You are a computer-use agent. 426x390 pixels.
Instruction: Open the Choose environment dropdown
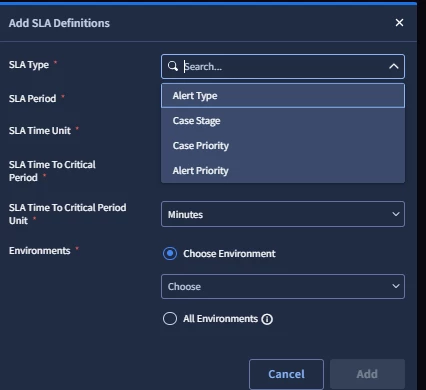click(x=283, y=286)
